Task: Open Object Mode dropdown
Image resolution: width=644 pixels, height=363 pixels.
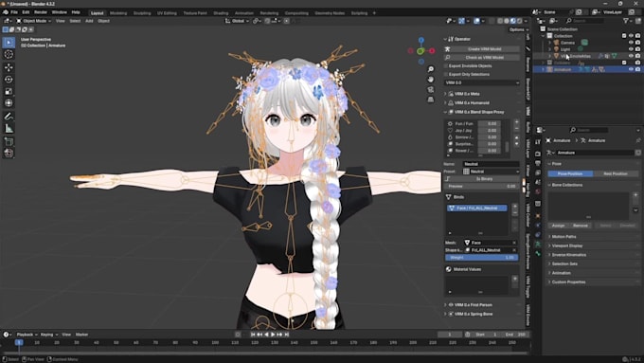Action: (34, 21)
